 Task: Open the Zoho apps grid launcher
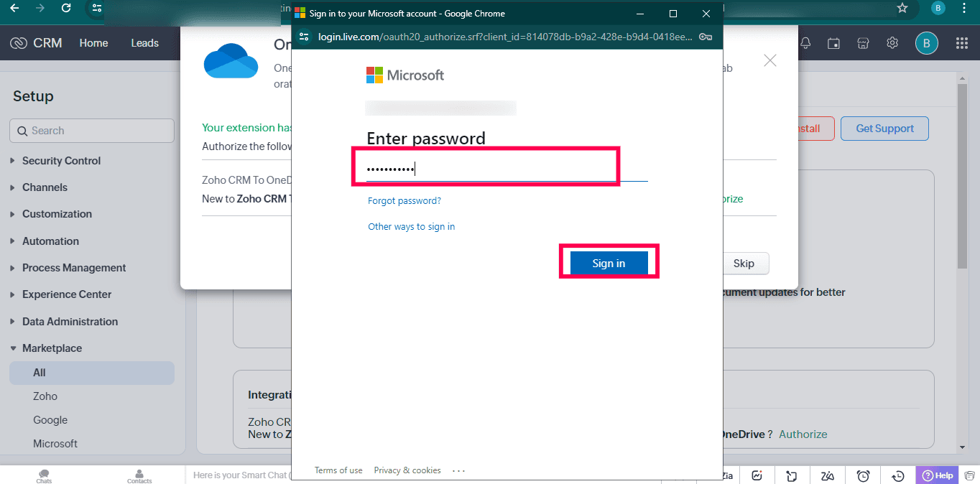(x=962, y=43)
